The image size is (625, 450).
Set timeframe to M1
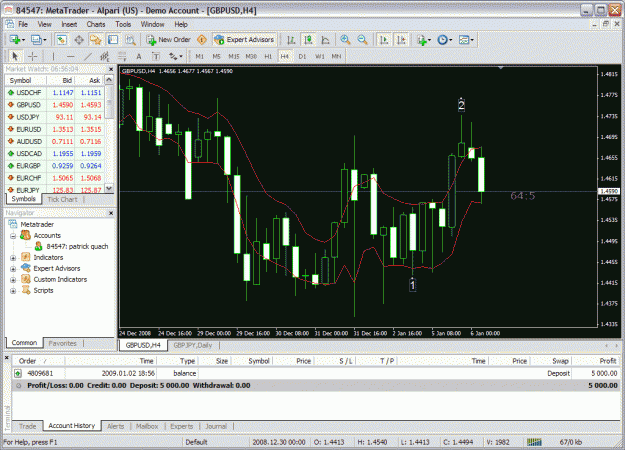coord(200,56)
